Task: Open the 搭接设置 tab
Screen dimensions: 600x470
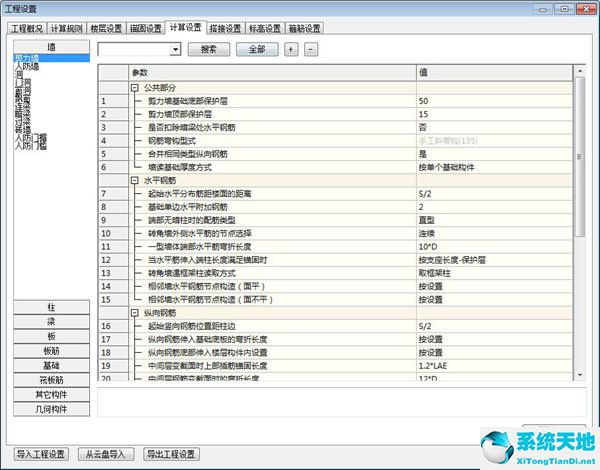Action: (225, 28)
